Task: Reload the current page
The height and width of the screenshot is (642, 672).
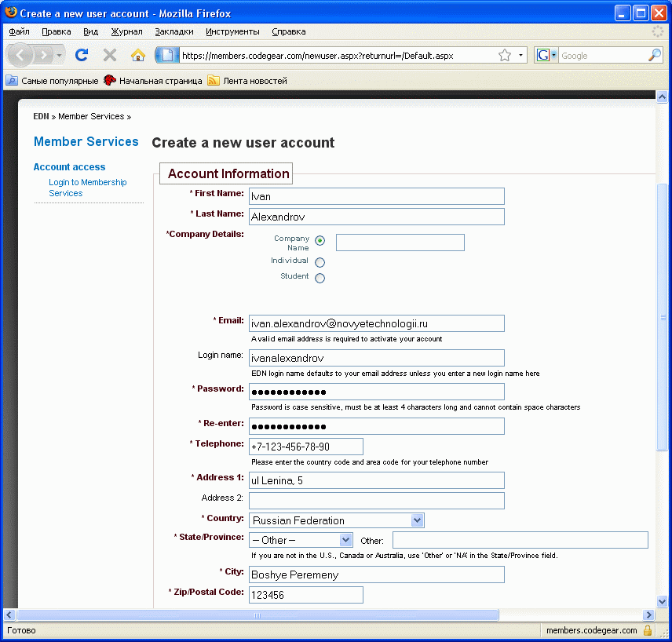Action: [82, 55]
